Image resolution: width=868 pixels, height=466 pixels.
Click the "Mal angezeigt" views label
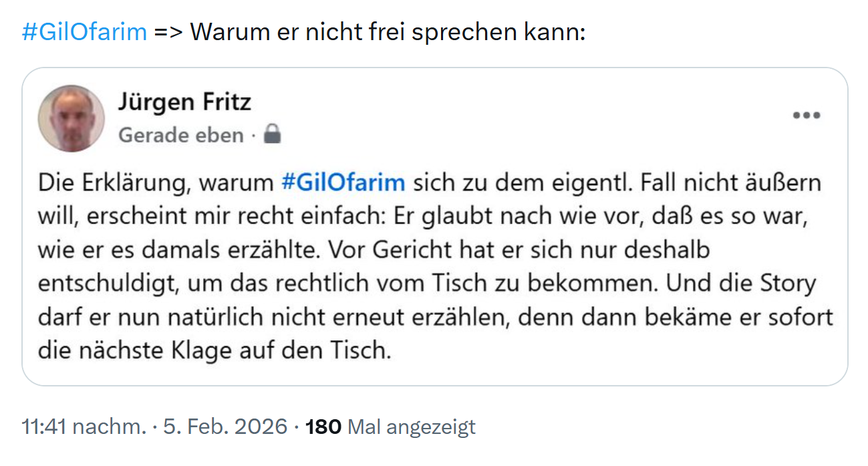(x=412, y=427)
